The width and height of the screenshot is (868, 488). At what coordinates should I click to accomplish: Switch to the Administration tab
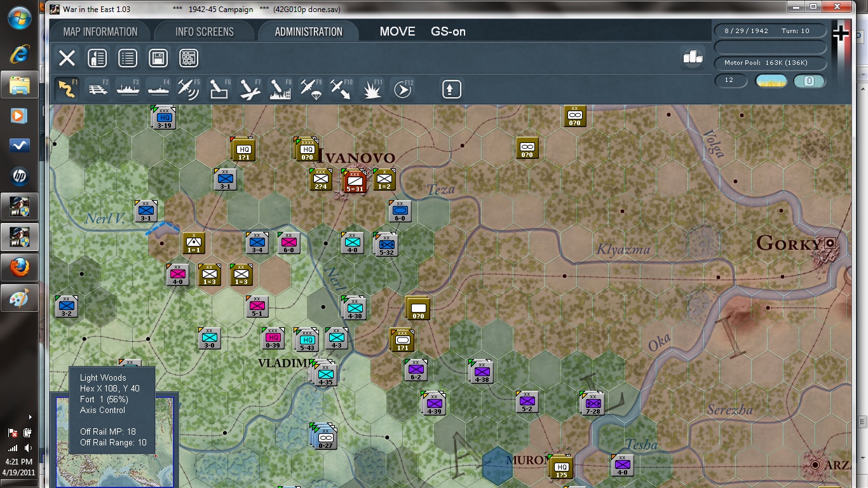[309, 32]
